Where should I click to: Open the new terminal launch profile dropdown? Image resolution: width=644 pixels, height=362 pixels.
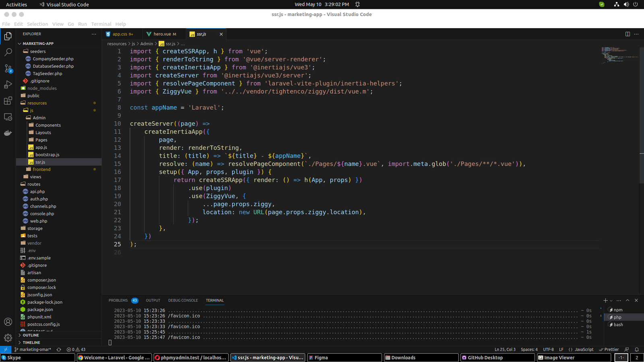click(611, 301)
